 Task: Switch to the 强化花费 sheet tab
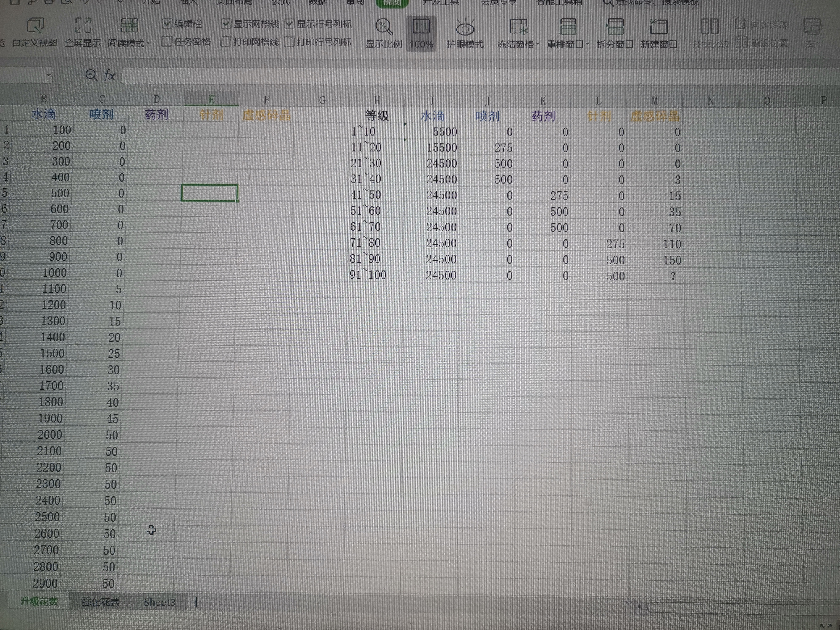click(x=101, y=602)
